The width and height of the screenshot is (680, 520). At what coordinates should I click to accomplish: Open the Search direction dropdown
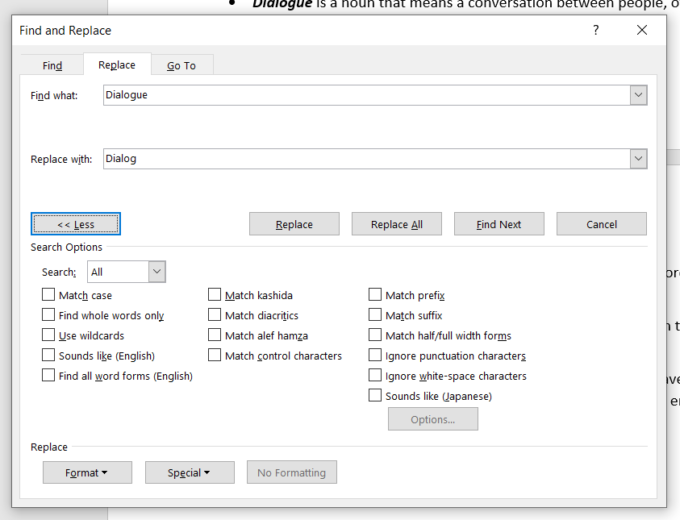coord(156,272)
